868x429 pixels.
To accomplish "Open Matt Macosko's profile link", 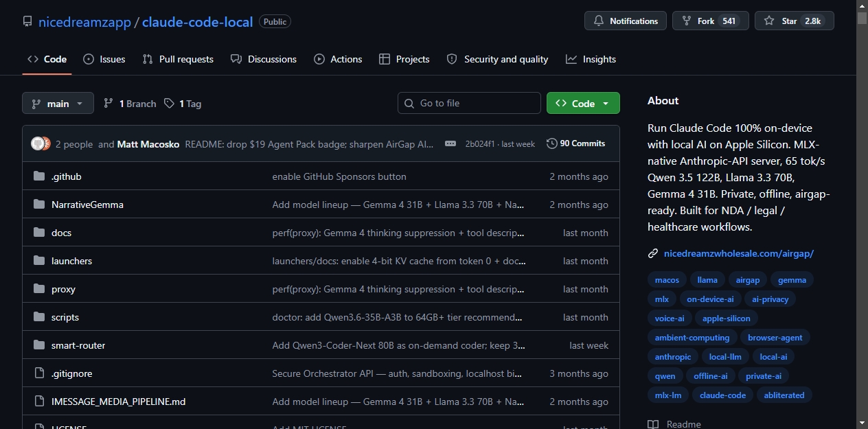I will pyautogui.click(x=148, y=144).
